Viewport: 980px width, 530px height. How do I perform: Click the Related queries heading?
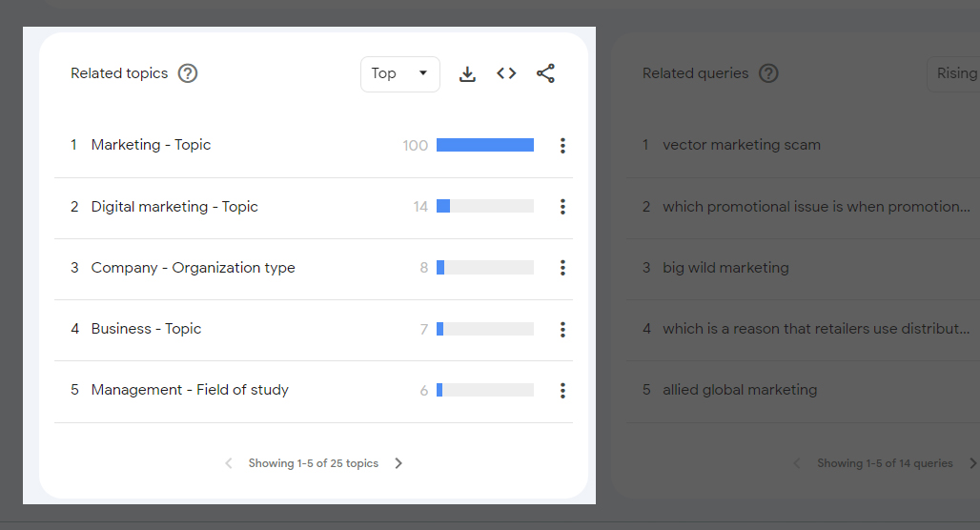click(695, 73)
